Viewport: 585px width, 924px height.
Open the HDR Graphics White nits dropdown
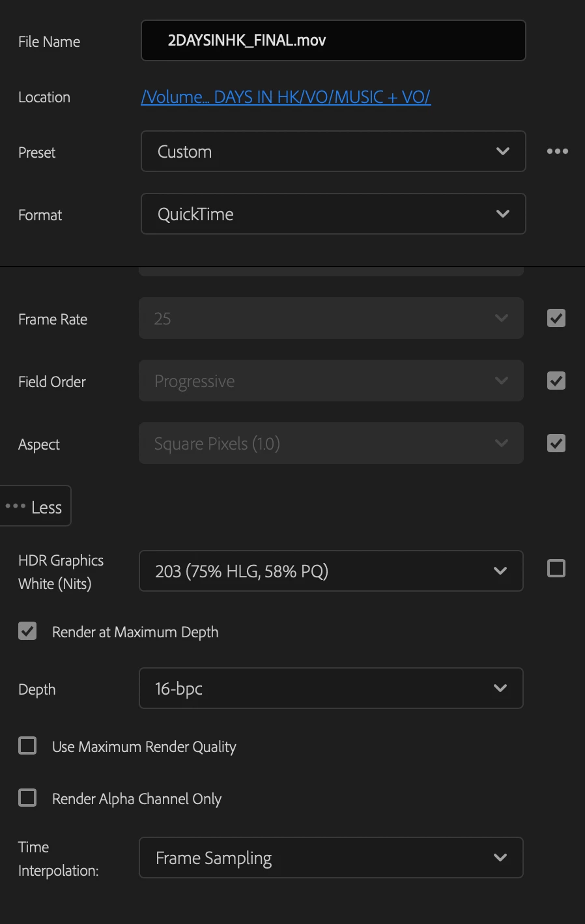click(x=331, y=571)
